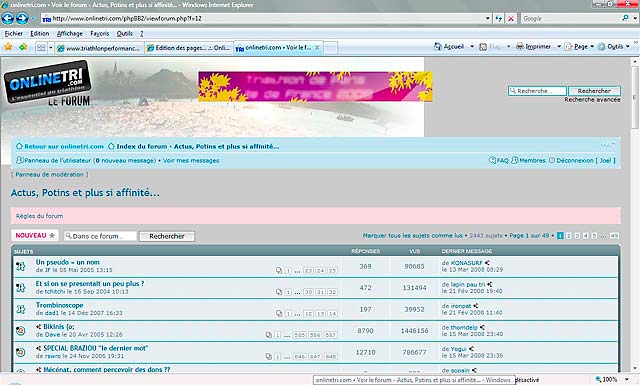The image size is (640, 385).
Task: Click Marquer tous les sujets comme lus
Action: tap(412, 236)
